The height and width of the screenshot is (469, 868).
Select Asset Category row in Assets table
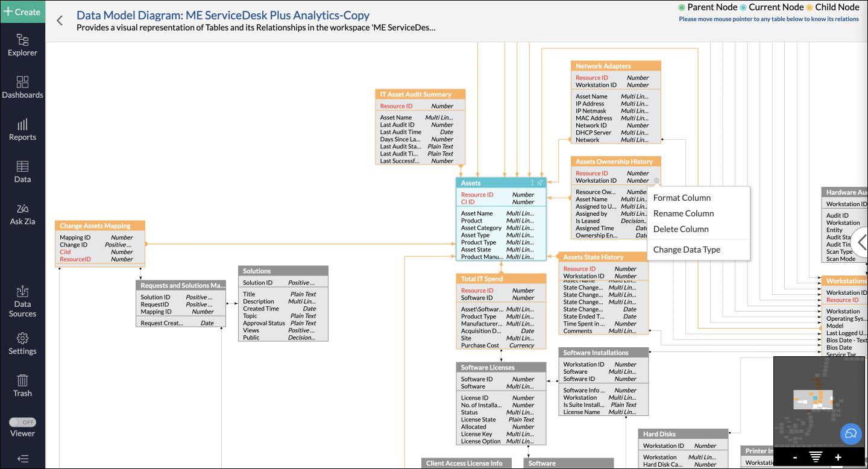point(501,228)
